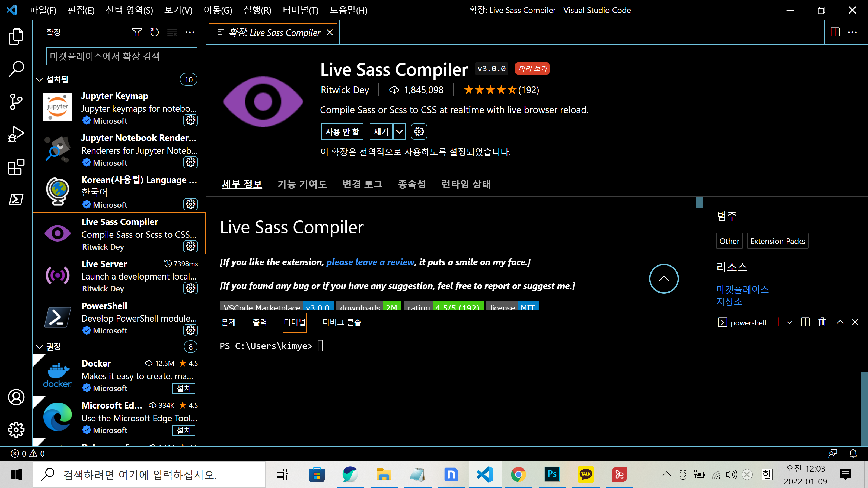Click the Other category tag
Screen dimensions: 868x488
coord(729,241)
